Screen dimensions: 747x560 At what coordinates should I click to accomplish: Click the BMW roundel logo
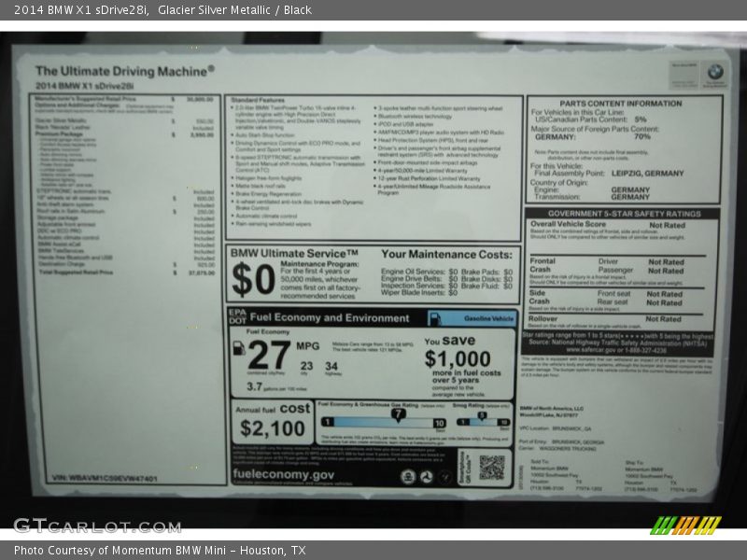click(x=714, y=71)
